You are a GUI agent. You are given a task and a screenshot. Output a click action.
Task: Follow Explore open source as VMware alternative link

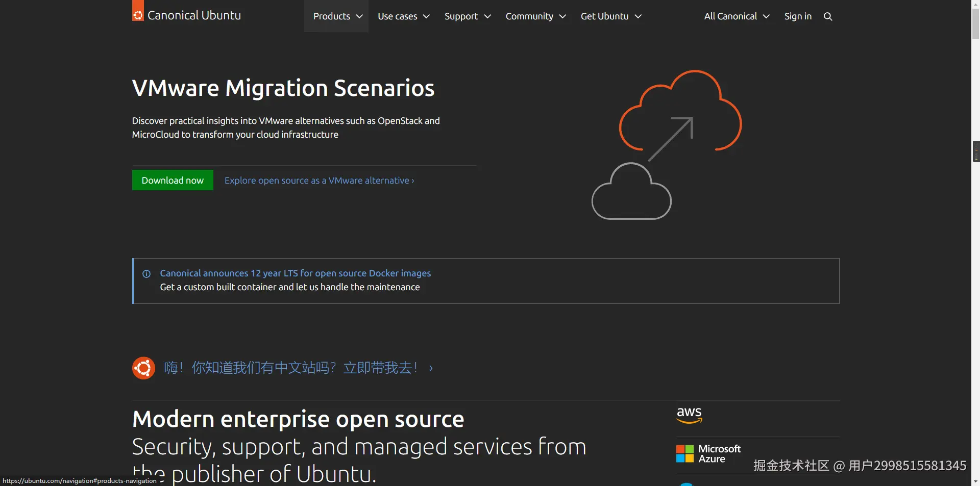pyautogui.click(x=319, y=181)
